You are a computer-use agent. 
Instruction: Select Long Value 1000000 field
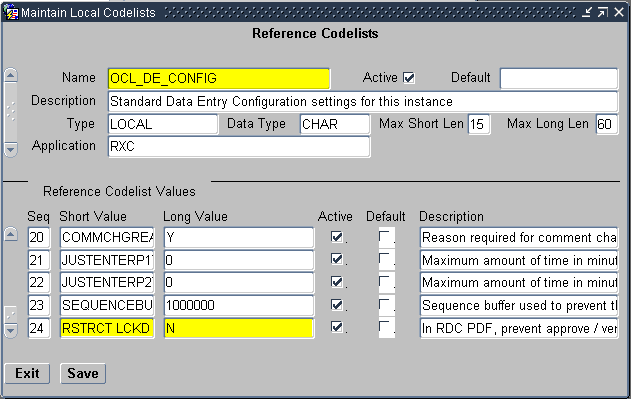[239, 305]
